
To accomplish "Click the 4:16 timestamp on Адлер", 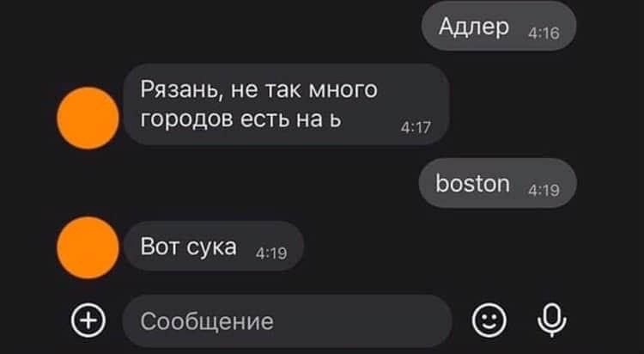I will point(544,33).
